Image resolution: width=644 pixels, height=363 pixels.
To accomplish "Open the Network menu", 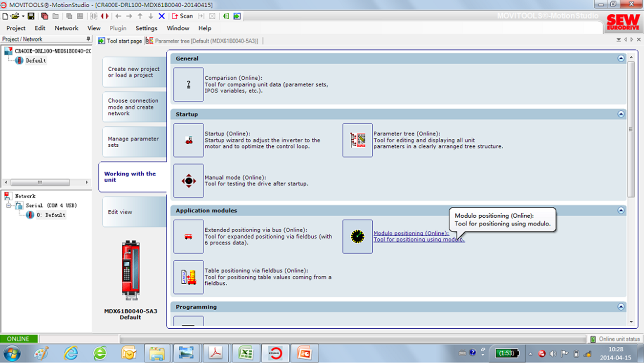I will tap(66, 28).
